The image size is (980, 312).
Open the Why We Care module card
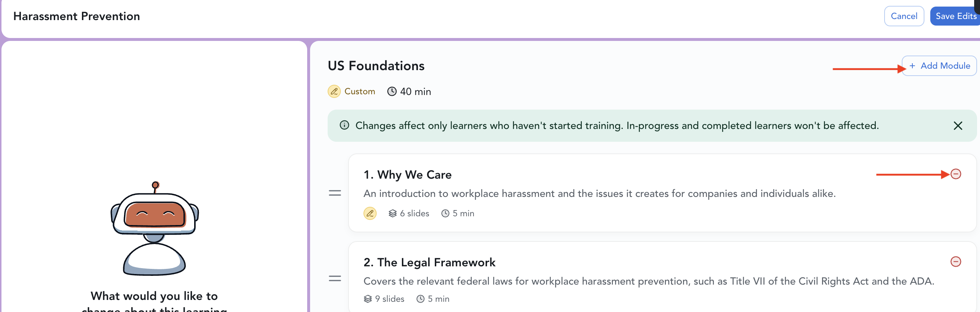(661, 193)
